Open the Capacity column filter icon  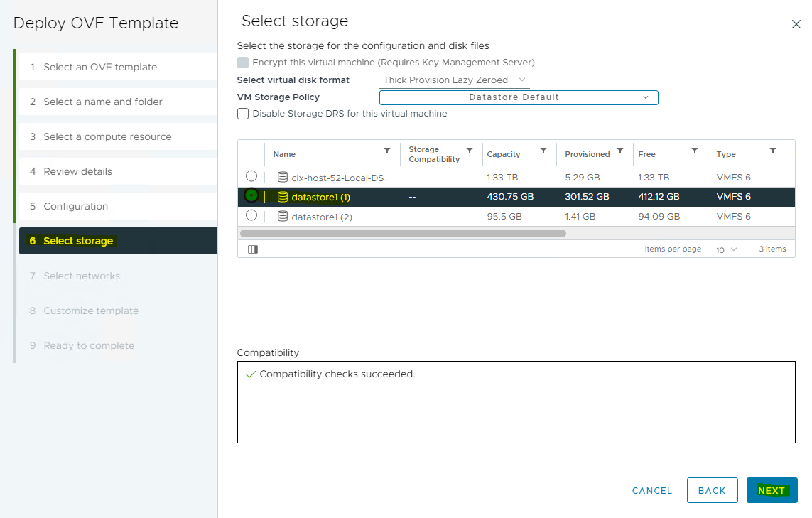click(543, 151)
